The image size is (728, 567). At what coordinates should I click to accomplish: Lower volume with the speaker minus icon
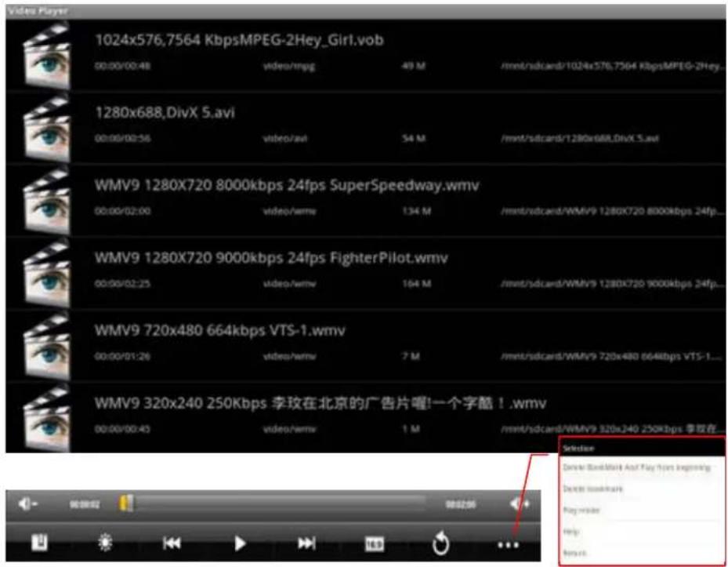(x=27, y=503)
